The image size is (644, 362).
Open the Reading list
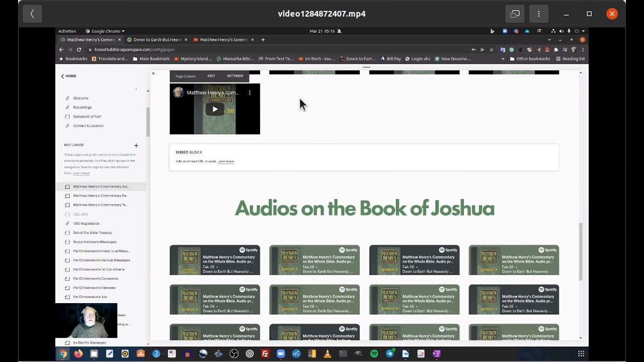coord(570,59)
